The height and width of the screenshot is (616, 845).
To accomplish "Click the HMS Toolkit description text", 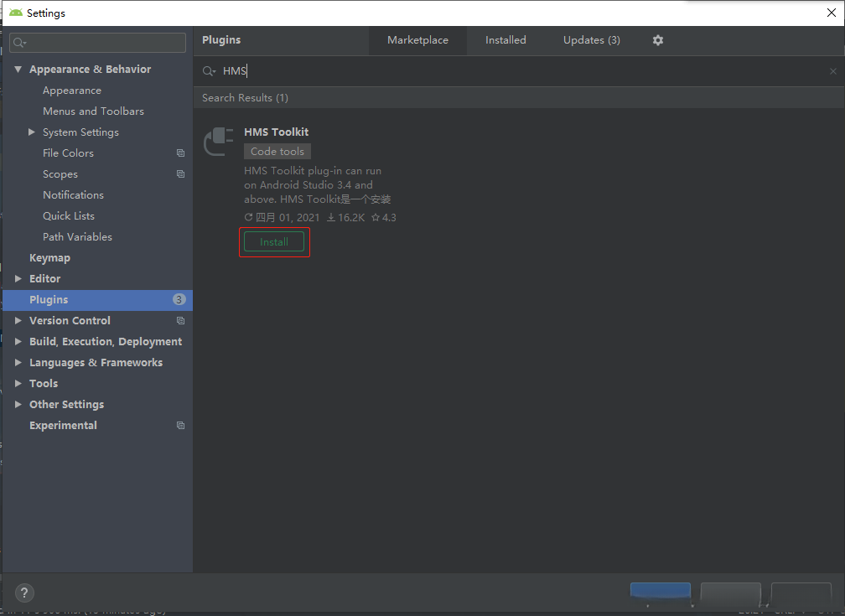I will pyautogui.click(x=318, y=185).
